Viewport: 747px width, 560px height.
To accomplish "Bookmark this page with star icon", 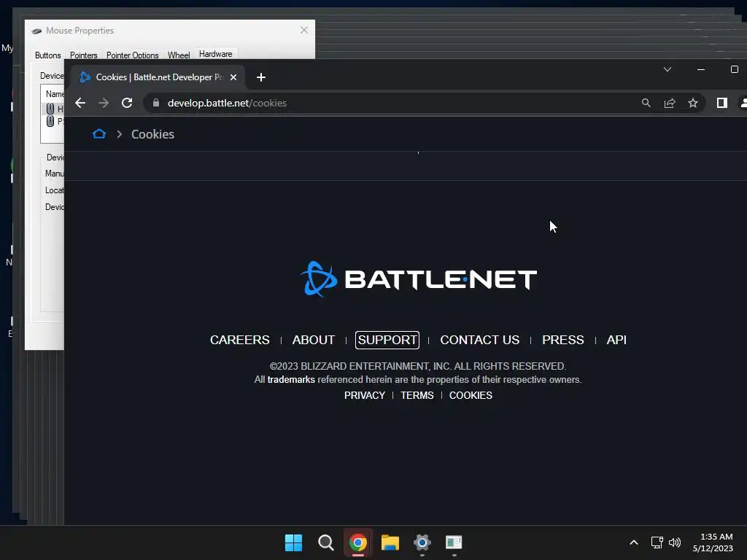I will pyautogui.click(x=693, y=103).
